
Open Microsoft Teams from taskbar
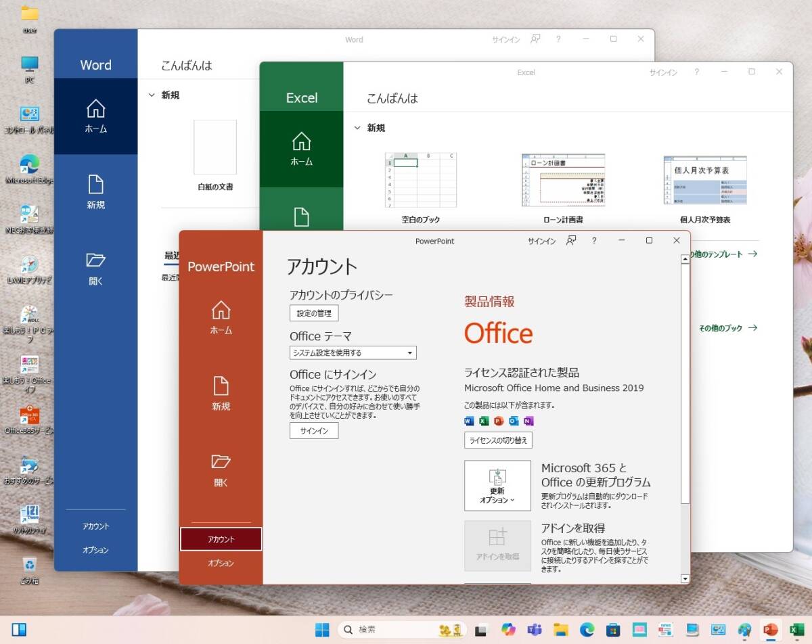(535, 630)
